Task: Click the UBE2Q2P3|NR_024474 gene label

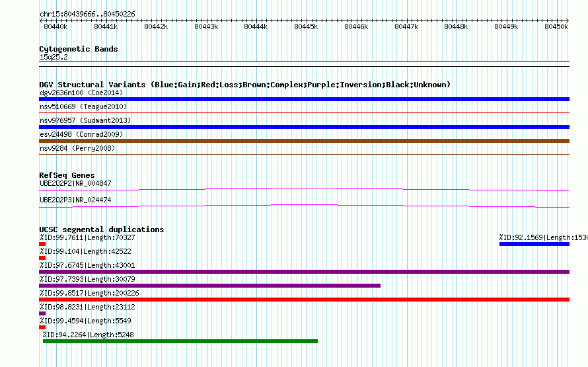Action: point(75,200)
